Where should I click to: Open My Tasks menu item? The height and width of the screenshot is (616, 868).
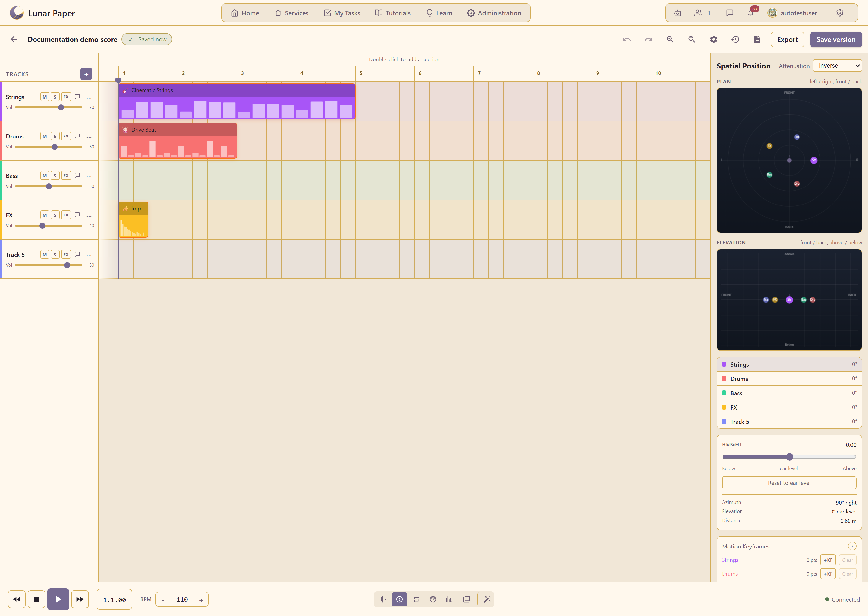coord(342,13)
